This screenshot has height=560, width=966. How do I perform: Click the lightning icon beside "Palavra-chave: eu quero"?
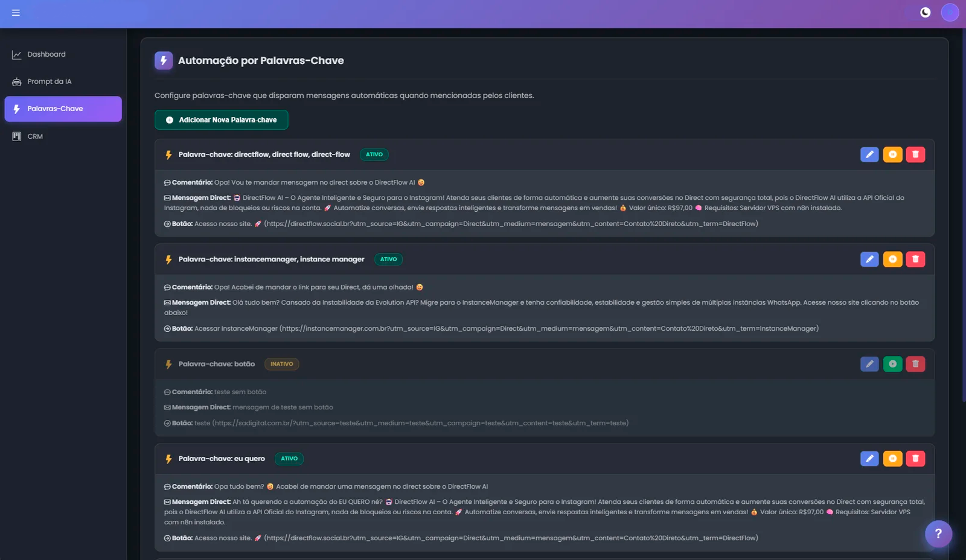pos(168,459)
